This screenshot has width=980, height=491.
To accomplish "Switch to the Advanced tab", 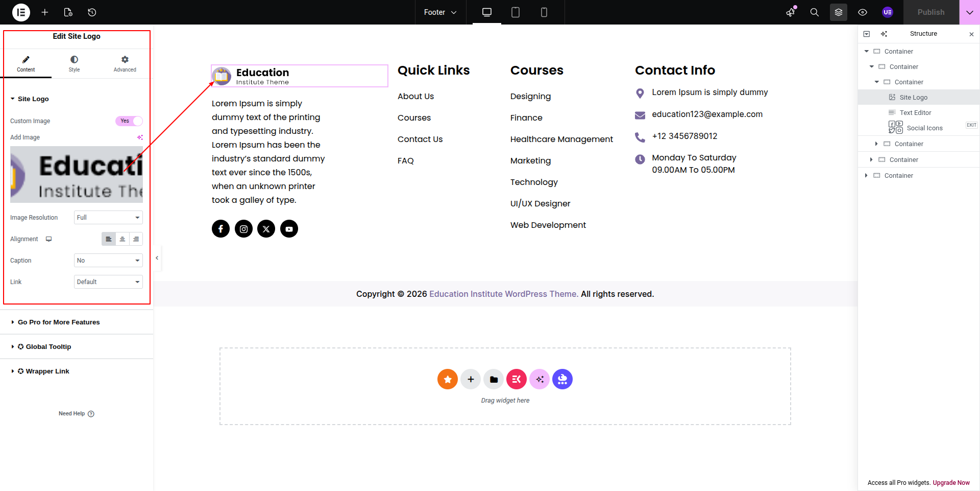I will click(125, 64).
